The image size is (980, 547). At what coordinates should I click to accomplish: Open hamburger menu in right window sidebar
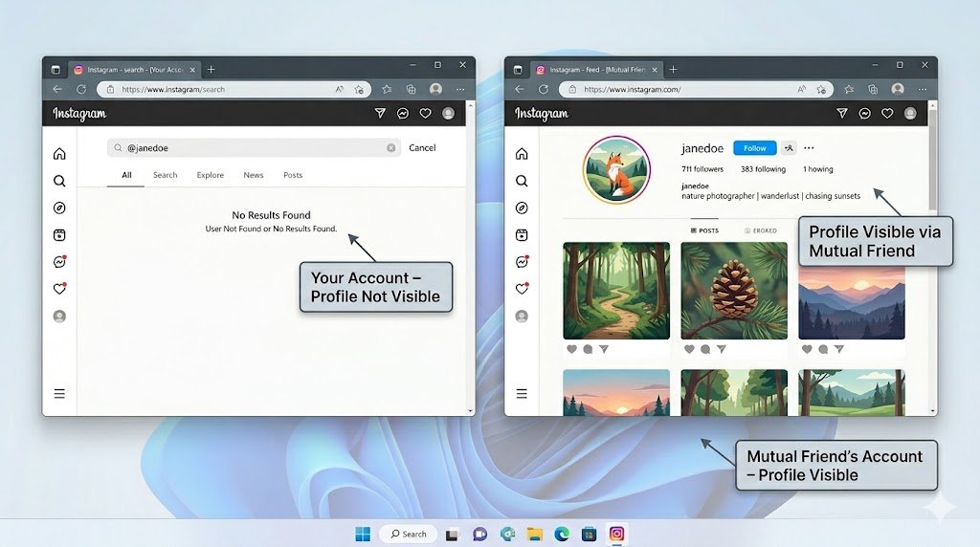coord(522,393)
